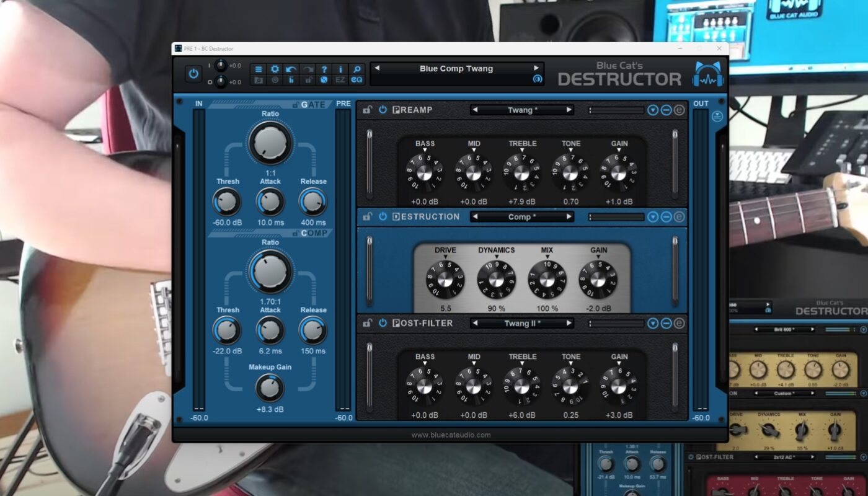Screen dimensions: 868x496
Task: Click the redo arrow icon
Action: coord(308,69)
